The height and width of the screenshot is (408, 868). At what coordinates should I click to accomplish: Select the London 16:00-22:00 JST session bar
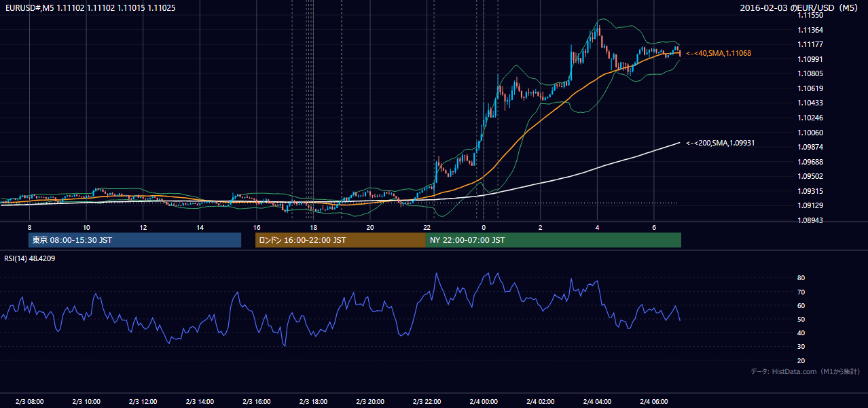[x=340, y=240]
